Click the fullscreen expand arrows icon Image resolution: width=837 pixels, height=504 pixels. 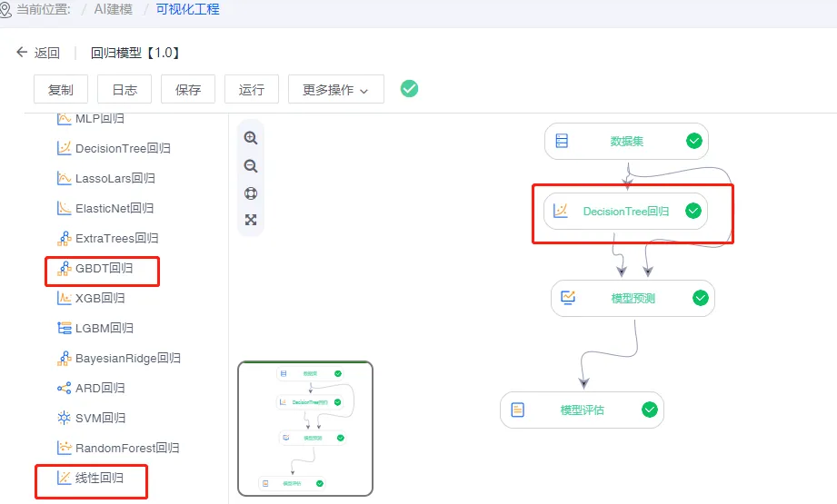[251, 220]
